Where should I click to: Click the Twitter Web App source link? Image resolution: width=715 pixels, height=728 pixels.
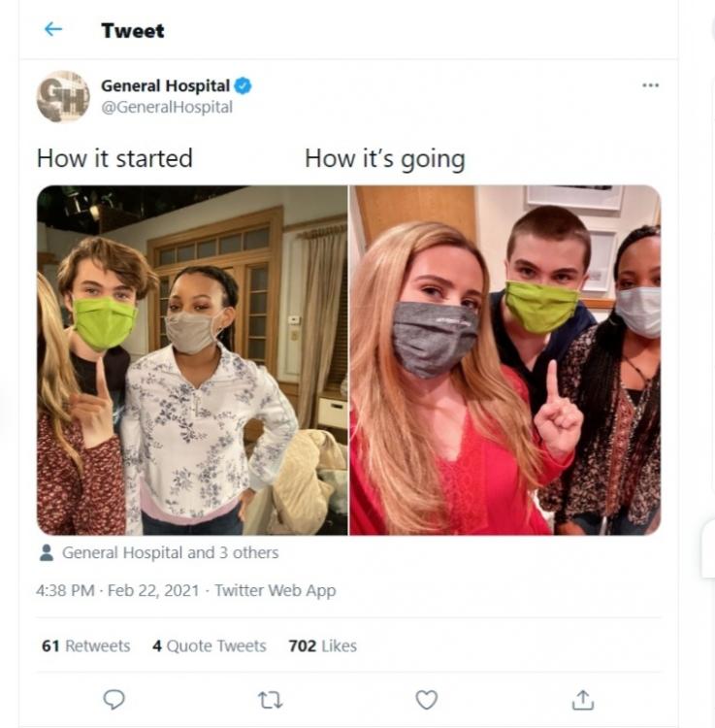pos(276,590)
